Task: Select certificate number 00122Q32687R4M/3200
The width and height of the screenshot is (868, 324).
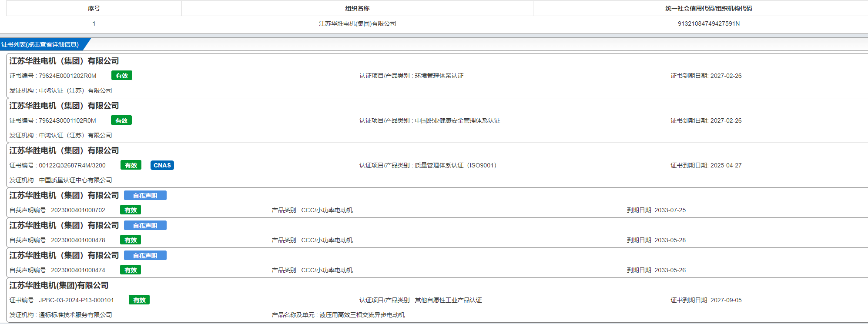Action: 72,165
